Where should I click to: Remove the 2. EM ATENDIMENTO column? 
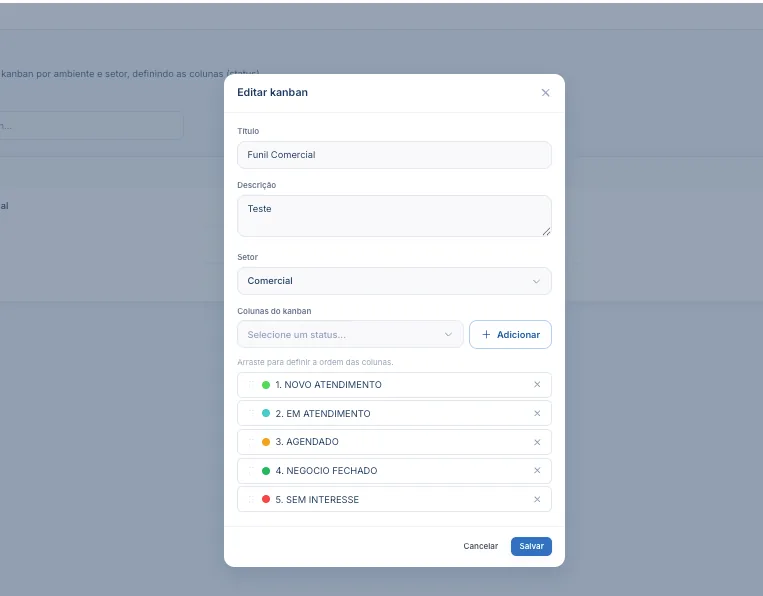click(537, 413)
